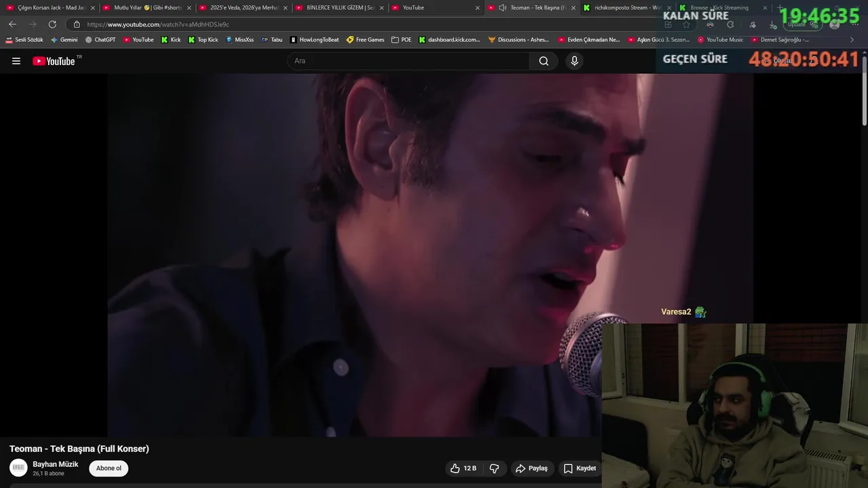Go to YouTube home via the logo
Image resolution: width=868 pixels, height=488 pixels.
tap(54, 61)
